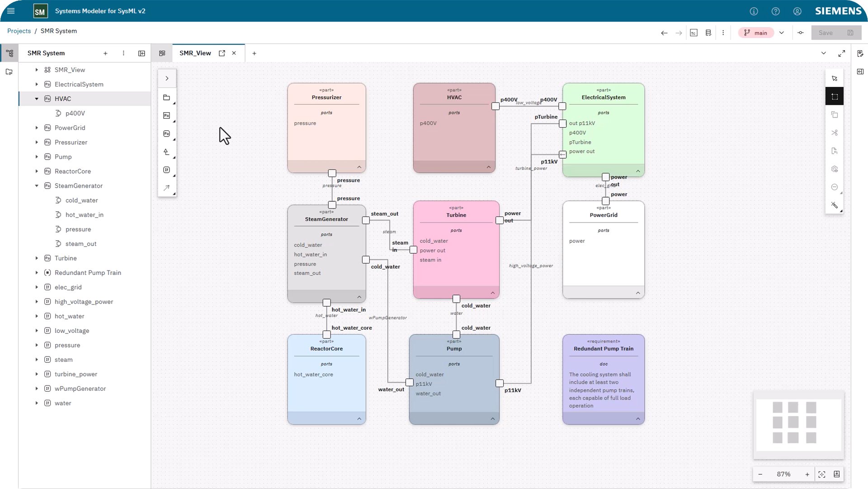Open the three-dot options in top toolbar
Screen dimensions: 868x489
(723, 33)
